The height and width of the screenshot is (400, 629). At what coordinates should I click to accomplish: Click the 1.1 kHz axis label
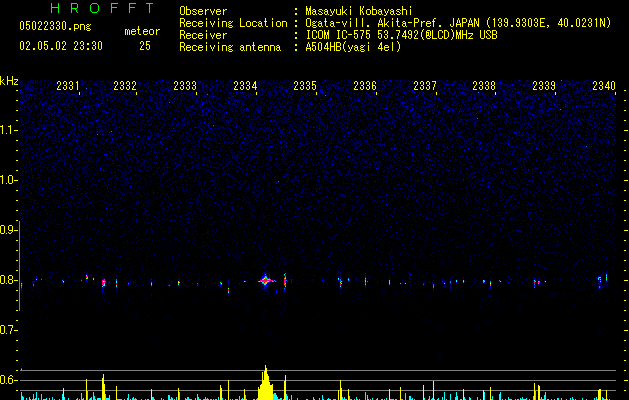8,130
